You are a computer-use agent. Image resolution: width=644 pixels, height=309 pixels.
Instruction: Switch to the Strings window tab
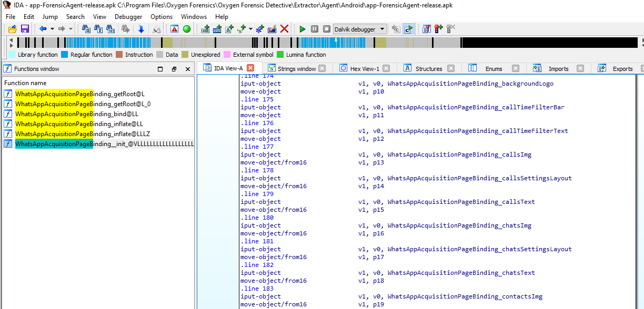(296, 68)
